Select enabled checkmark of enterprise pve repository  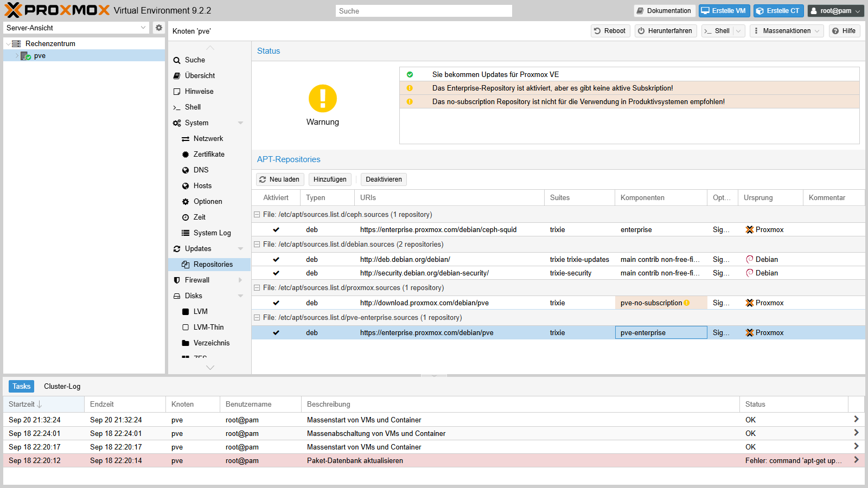276,333
